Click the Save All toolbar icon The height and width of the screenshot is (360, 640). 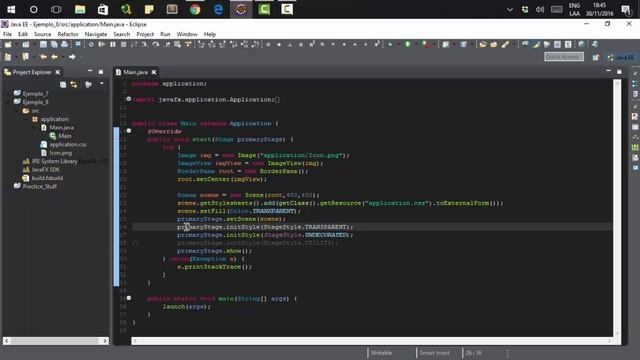point(54,44)
